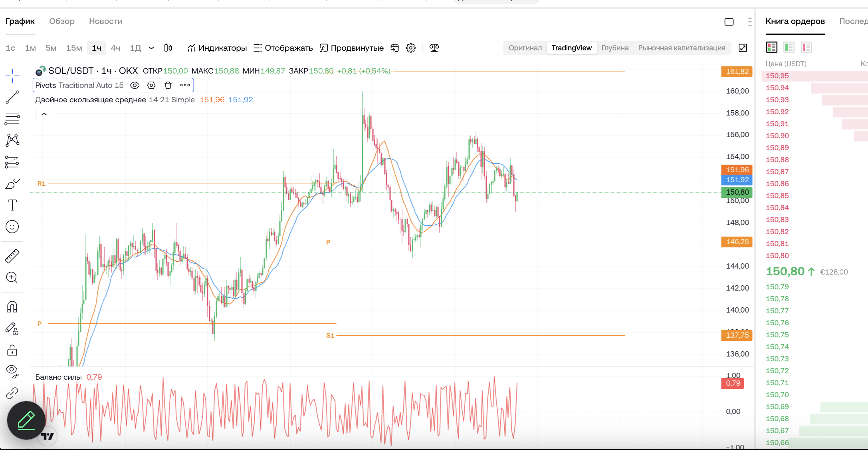The width and height of the screenshot is (868, 450).
Task: Switch to the График tab
Action: [x=20, y=21]
